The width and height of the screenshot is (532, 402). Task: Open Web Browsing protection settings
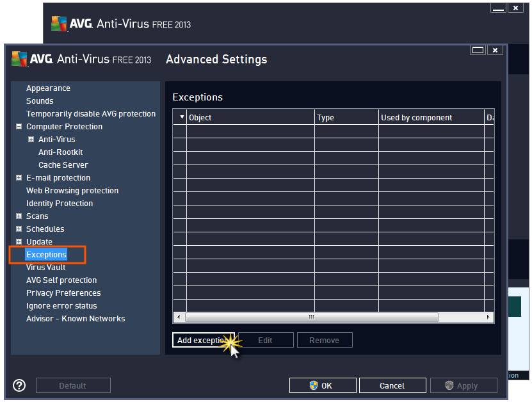tap(72, 191)
